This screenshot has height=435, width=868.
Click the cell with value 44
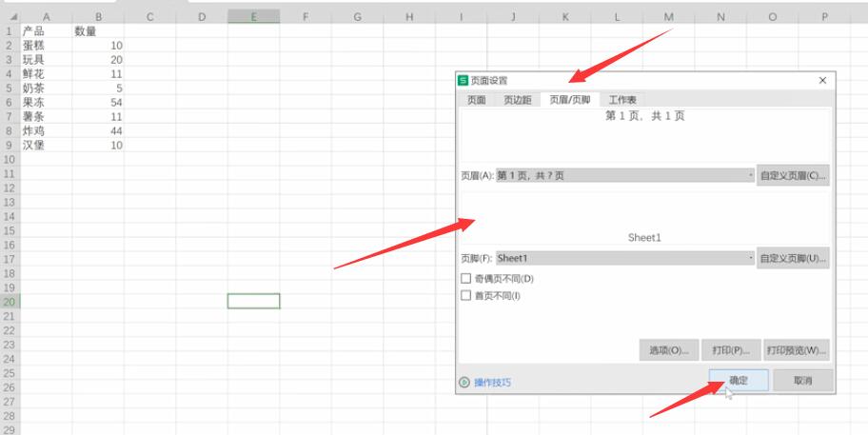click(98, 131)
